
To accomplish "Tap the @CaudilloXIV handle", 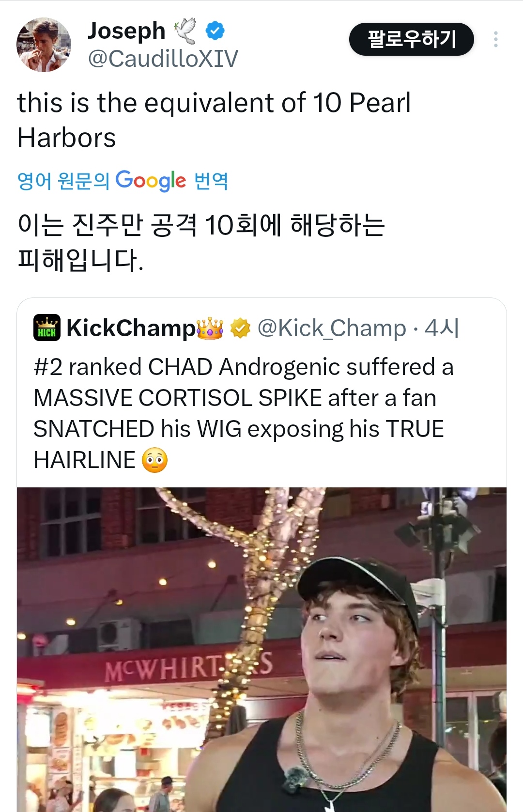I will 163,59.
